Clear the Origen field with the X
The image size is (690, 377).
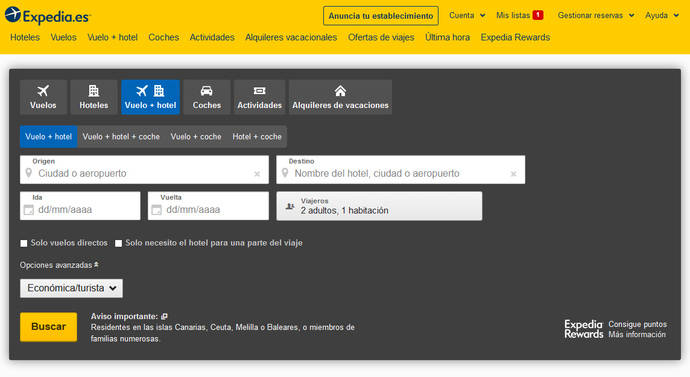tap(257, 174)
